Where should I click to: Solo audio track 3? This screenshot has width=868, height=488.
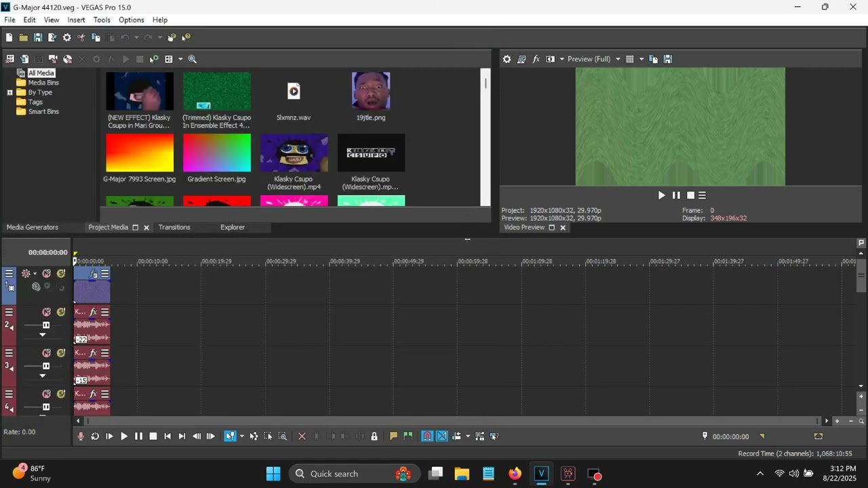tap(60, 353)
